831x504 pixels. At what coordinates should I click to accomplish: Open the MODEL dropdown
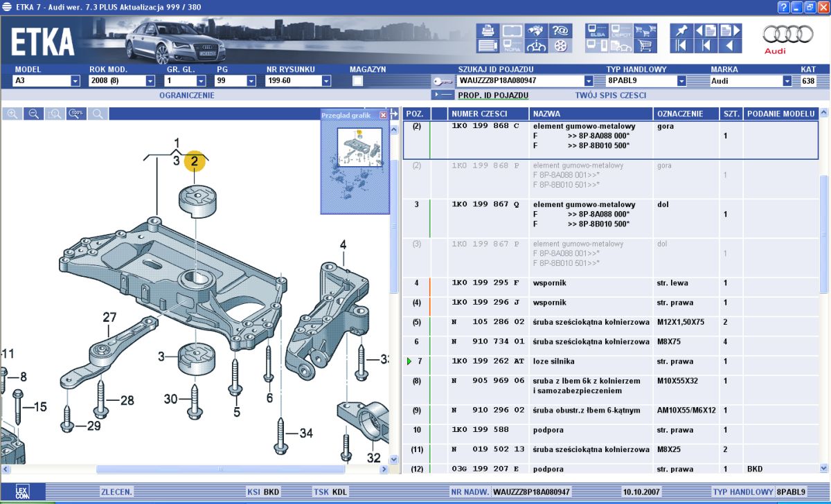[75, 81]
